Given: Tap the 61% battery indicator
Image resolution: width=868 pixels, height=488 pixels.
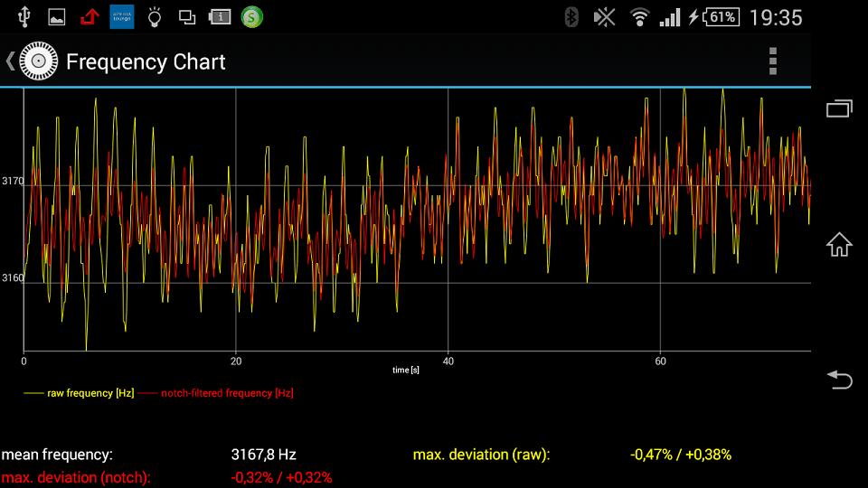Looking at the screenshot, I should [x=721, y=17].
